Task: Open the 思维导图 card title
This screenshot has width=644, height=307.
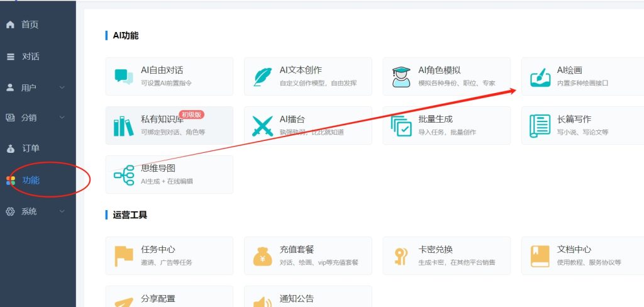Action: (x=158, y=169)
